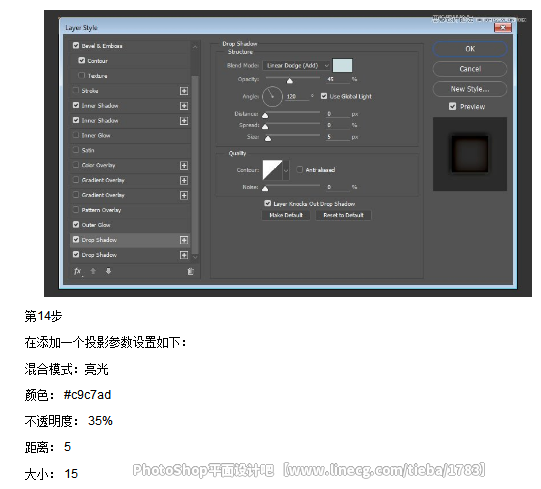
Task: Open the fx effects menu icon
Action: 78,272
